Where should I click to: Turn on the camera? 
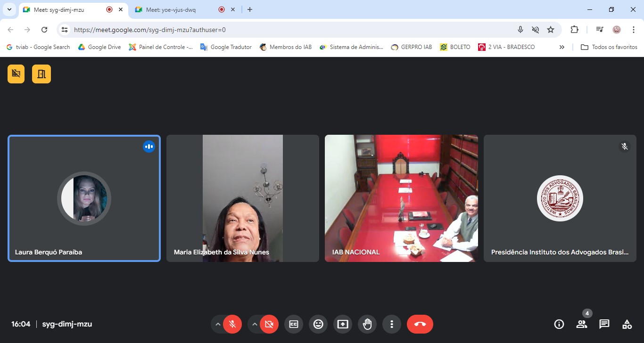[269, 324]
